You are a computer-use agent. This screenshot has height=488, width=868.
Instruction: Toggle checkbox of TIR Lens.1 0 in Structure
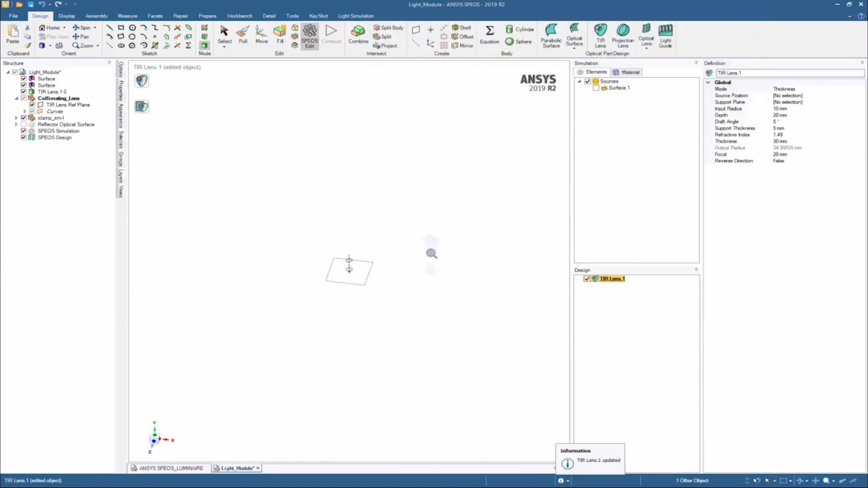[24, 92]
